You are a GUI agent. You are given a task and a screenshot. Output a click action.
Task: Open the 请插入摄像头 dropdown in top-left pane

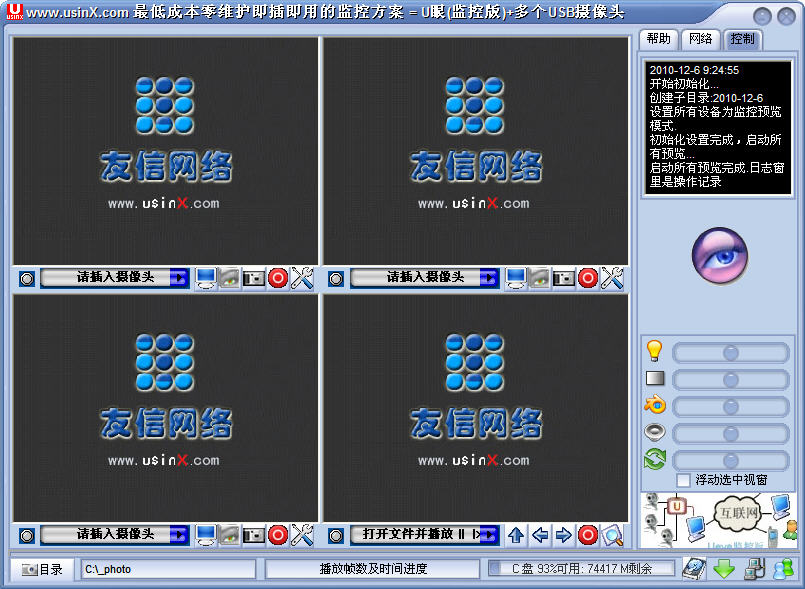(115, 278)
